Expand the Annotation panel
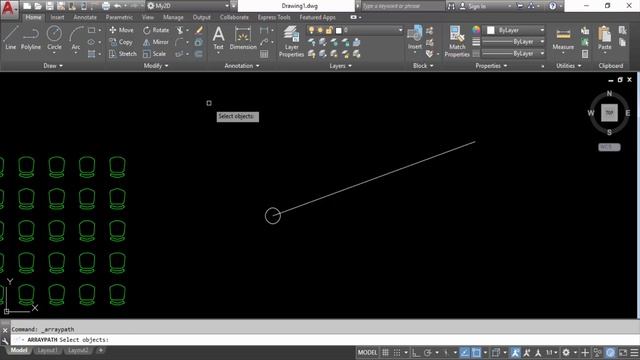The width and height of the screenshot is (640, 360). (242, 66)
